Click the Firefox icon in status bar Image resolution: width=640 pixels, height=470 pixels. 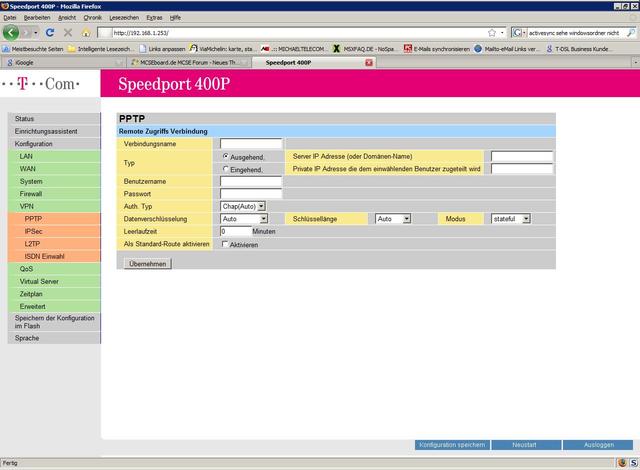pos(622,463)
